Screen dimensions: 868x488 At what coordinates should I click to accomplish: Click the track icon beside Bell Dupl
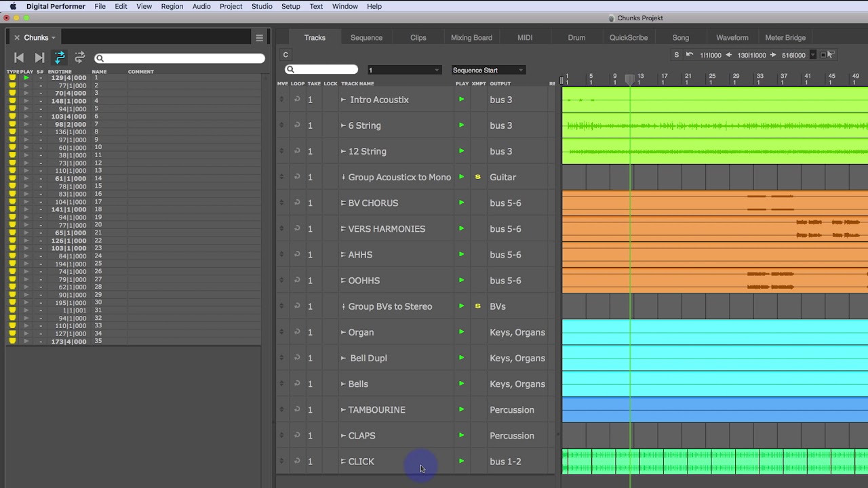[343, 358]
